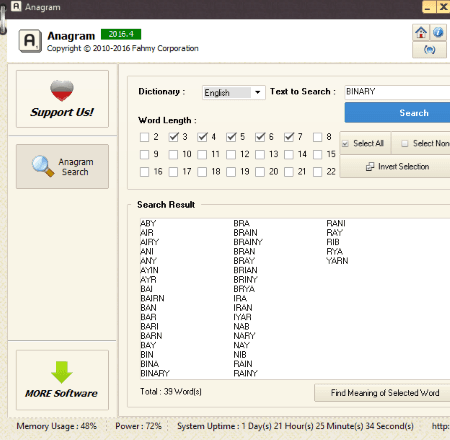
Task: Uncheck word length 3 checkbox
Action: 173,137
